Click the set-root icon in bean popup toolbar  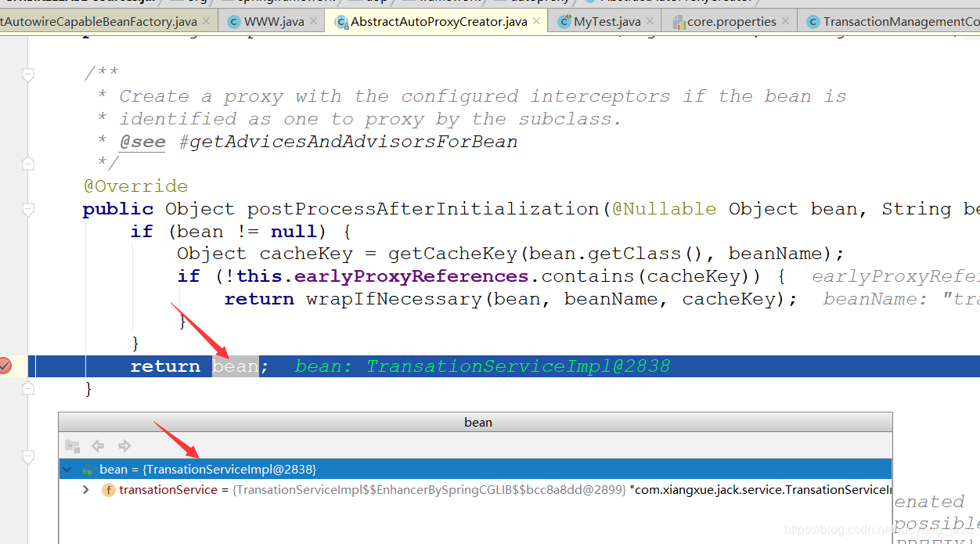tap(72, 445)
